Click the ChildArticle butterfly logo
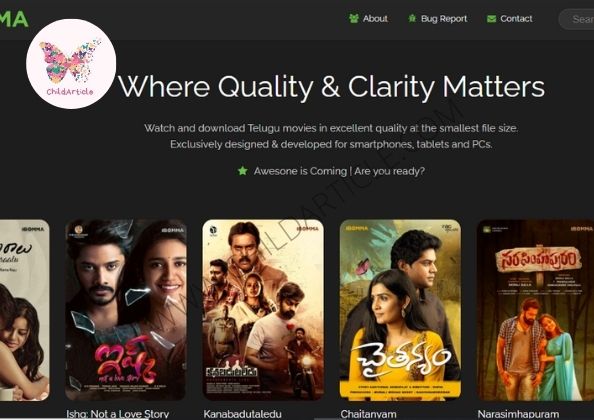594x420 pixels. 71,64
